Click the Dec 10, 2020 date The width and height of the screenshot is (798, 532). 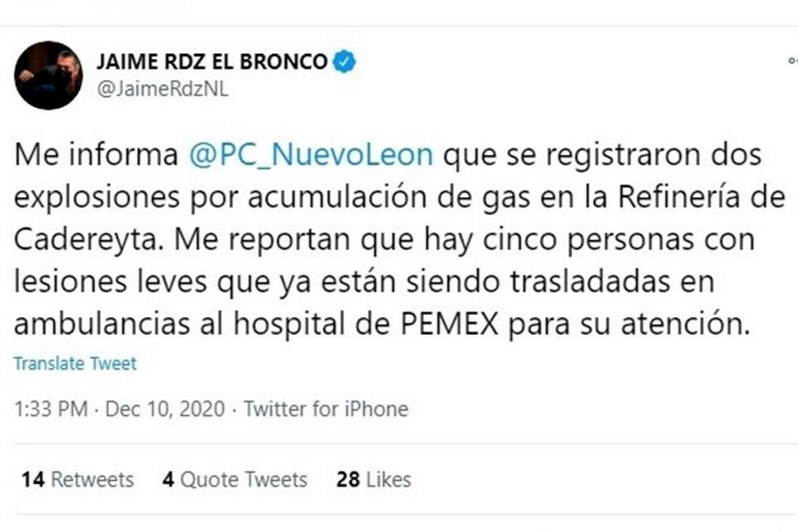[165, 409]
